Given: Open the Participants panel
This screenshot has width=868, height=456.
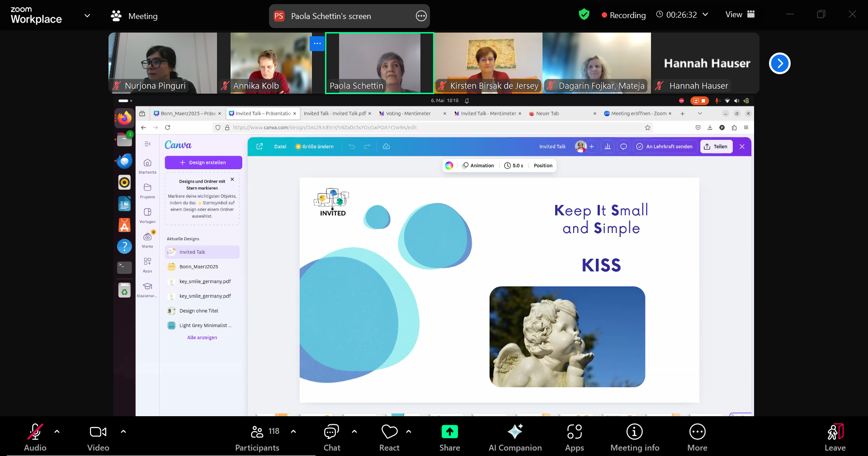Looking at the screenshot, I should tap(257, 437).
